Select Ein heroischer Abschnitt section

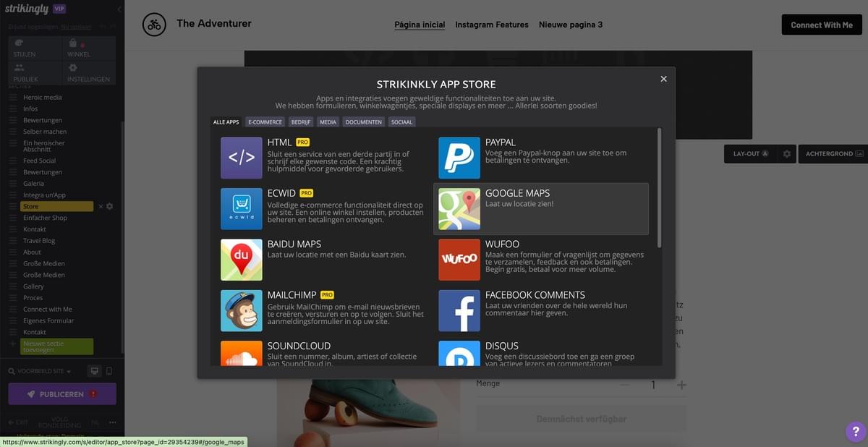43,146
